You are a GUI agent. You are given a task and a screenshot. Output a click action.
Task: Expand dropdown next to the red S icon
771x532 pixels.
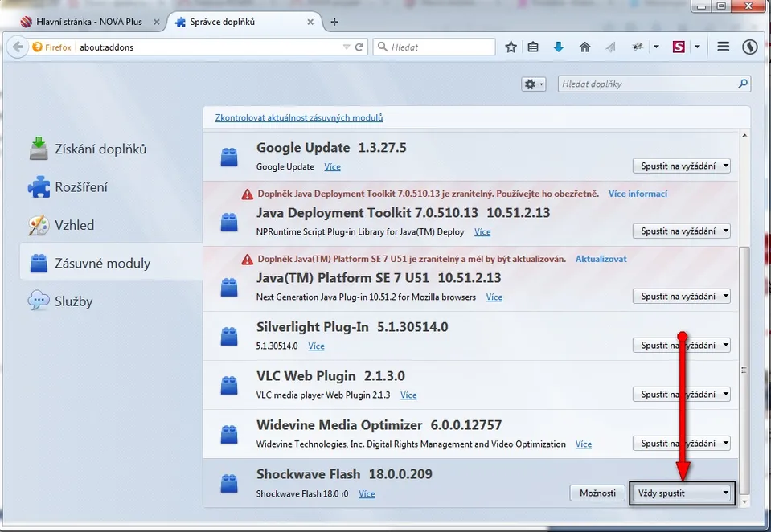[x=697, y=47]
